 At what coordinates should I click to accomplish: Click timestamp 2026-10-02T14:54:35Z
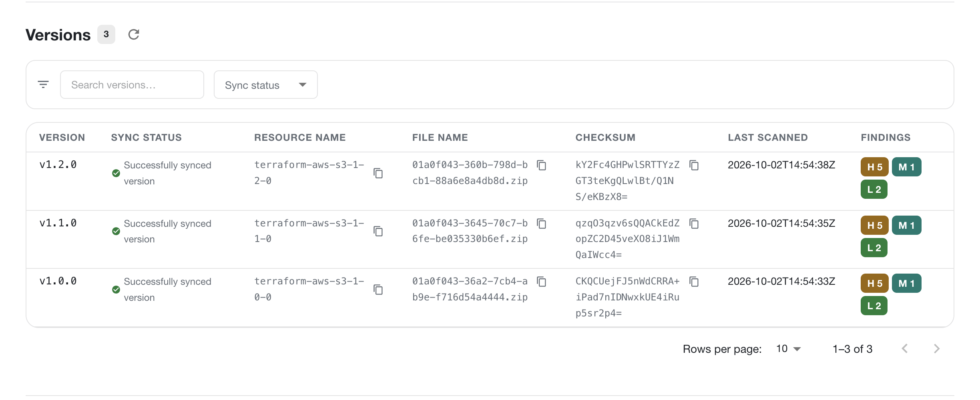click(781, 223)
